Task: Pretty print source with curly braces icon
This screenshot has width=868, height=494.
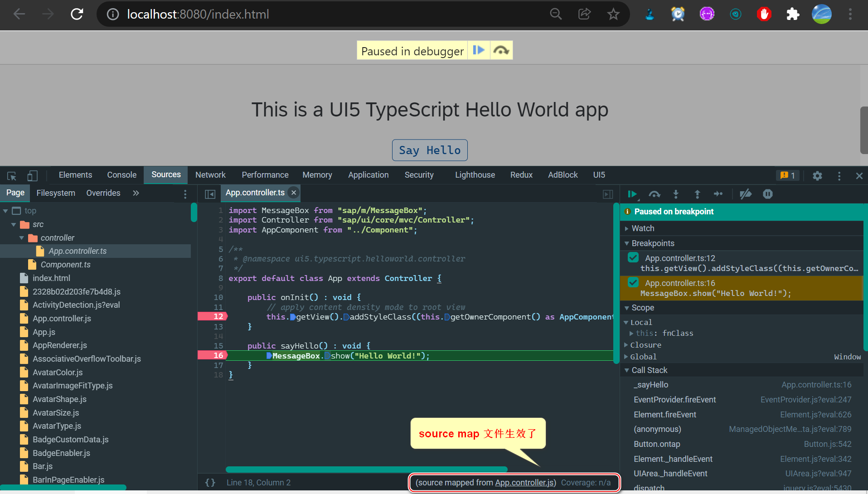Action: [210, 483]
